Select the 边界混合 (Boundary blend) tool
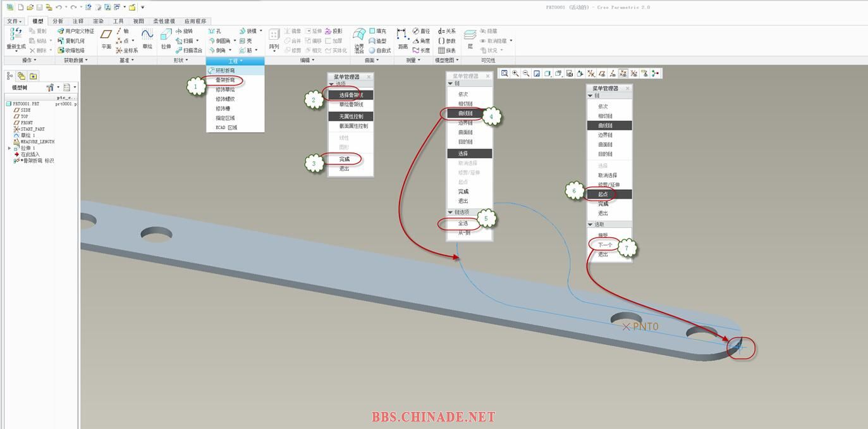This screenshot has height=429, width=868. pyautogui.click(x=359, y=39)
